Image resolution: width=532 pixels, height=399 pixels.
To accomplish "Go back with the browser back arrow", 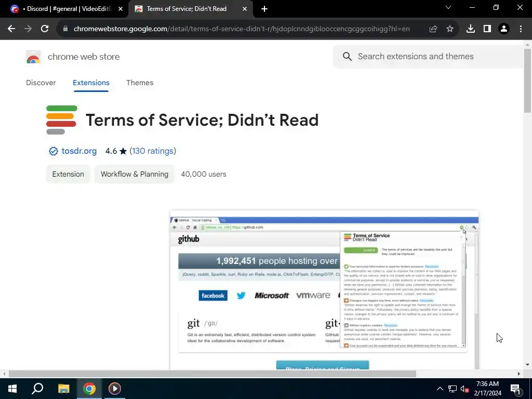I will pyautogui.click(x=11, y=29).
